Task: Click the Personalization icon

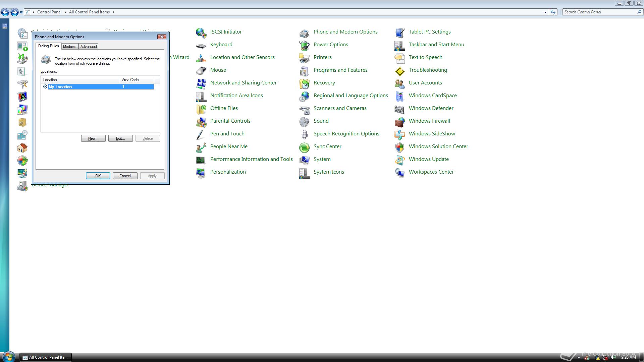Action: click(201, 172)
